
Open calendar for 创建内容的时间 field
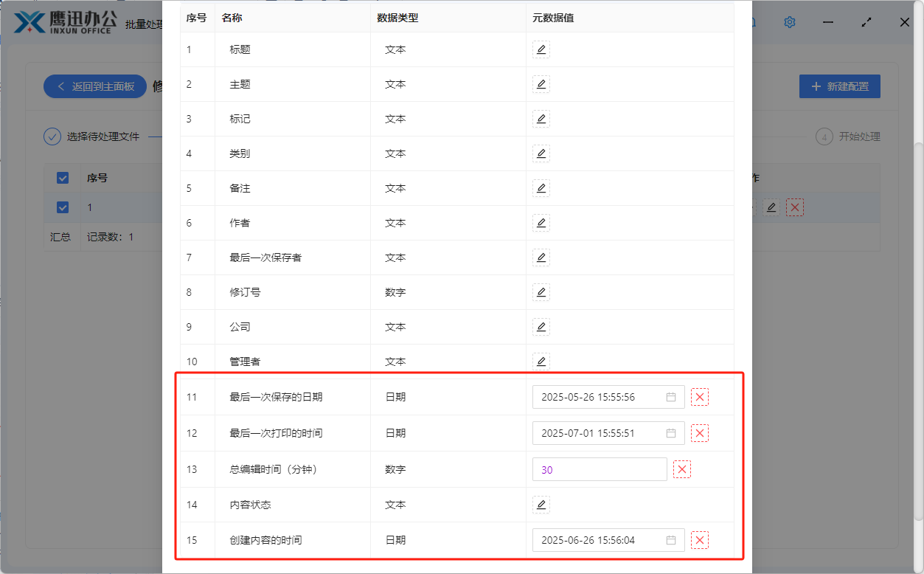coord(671,540)
